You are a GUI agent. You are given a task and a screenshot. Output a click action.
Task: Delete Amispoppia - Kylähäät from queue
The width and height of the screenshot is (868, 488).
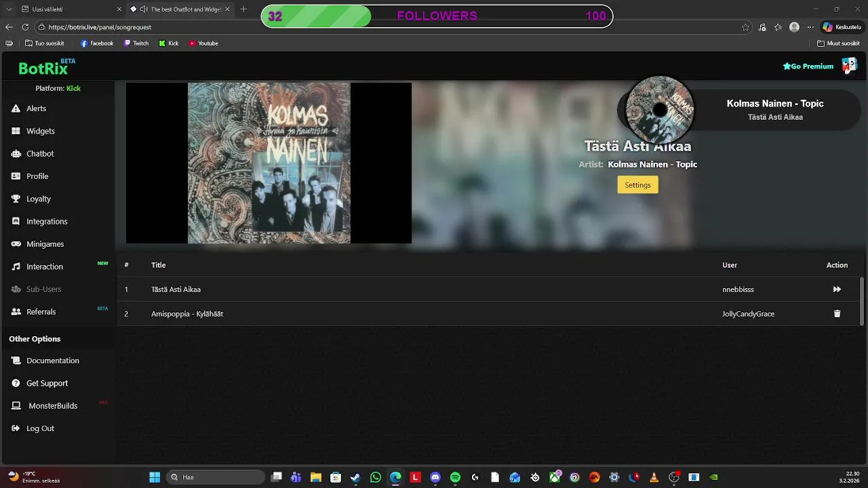(x=837, y=314)
